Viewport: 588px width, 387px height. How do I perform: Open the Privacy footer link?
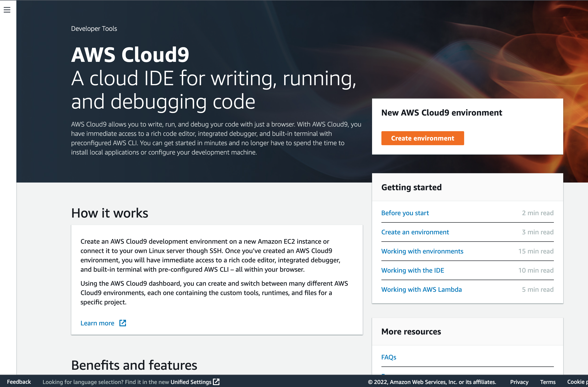point(519,382)
